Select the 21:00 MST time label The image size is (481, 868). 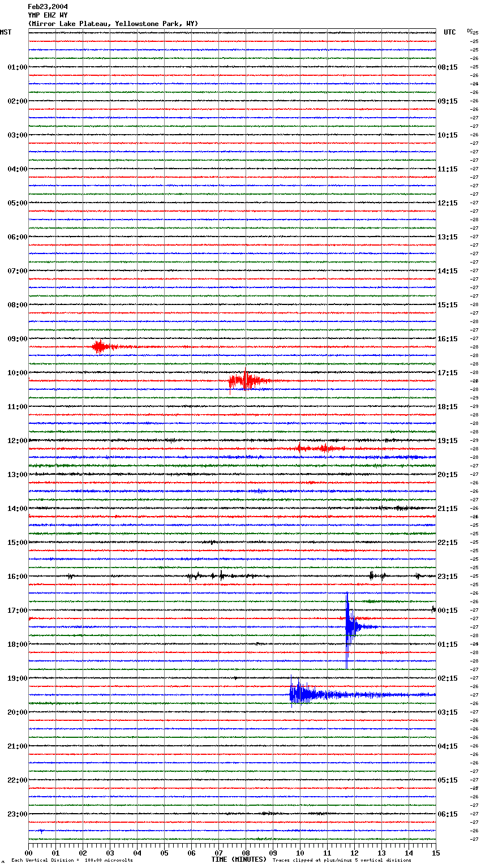(x=18, y=746)
